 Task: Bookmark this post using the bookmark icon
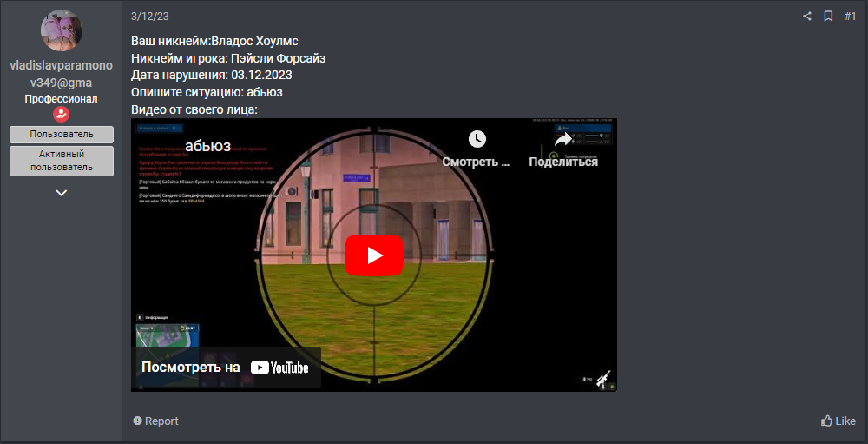828,17
